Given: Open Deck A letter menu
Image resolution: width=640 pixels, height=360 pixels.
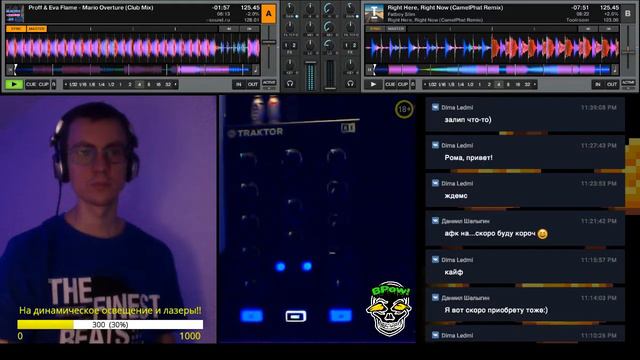Looking at the screenshot, I should (269, 14).
